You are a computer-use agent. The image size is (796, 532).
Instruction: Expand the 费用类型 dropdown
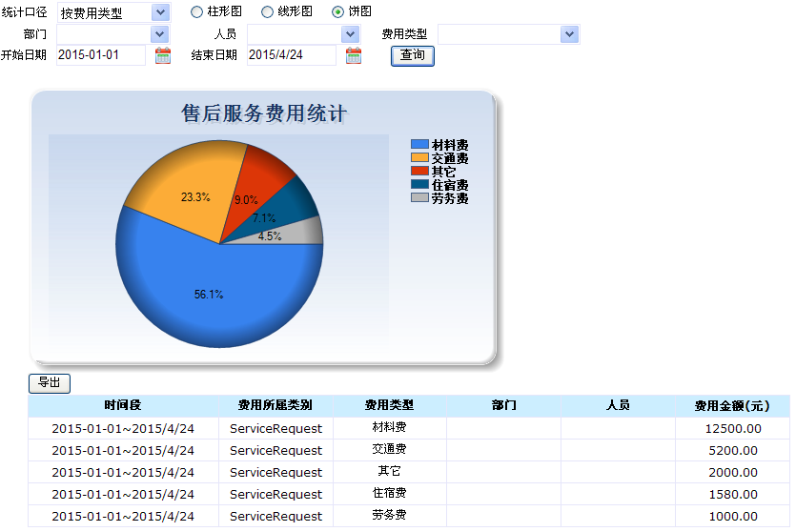pos(569,34)
